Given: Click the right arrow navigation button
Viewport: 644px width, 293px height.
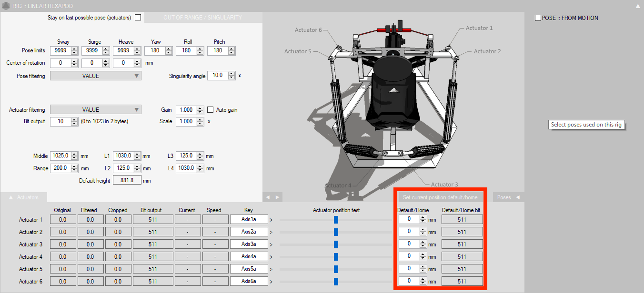Looking at the screenshot, I should click(277, 197).
